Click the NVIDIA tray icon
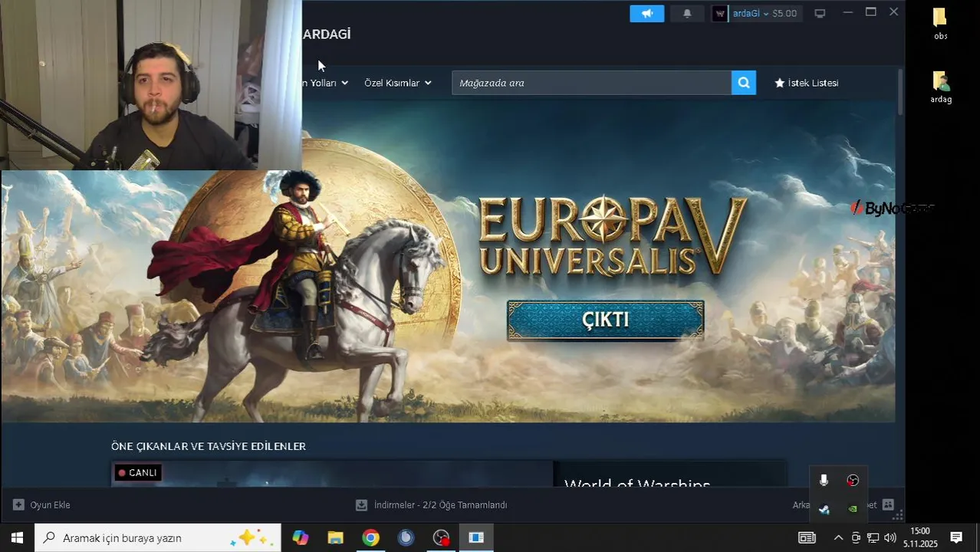 pyautogui.click(x=853, y=509)
